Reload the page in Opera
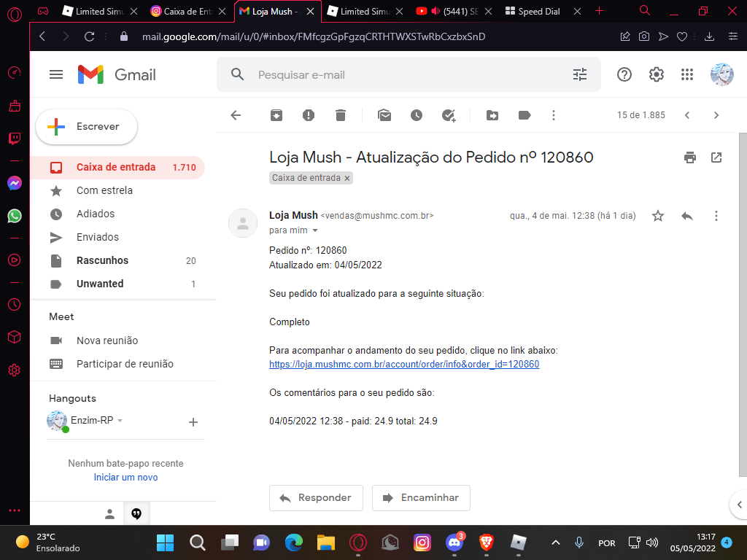The width and height of the screenshot is (747, 560). pos(89,36)
